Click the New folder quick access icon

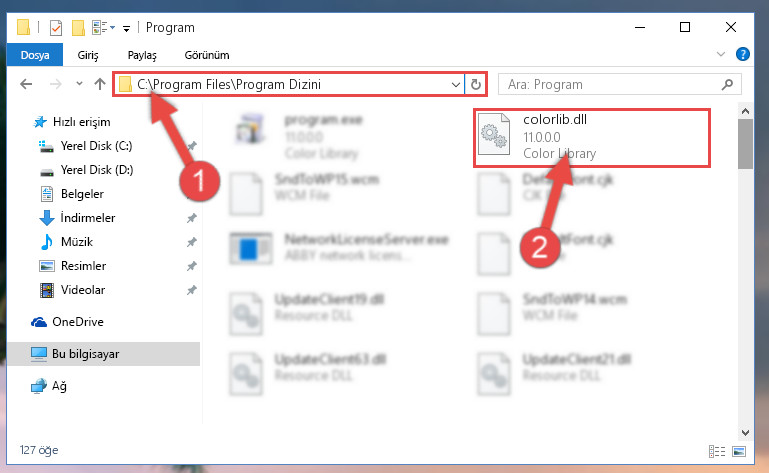[x=78, y=27]
